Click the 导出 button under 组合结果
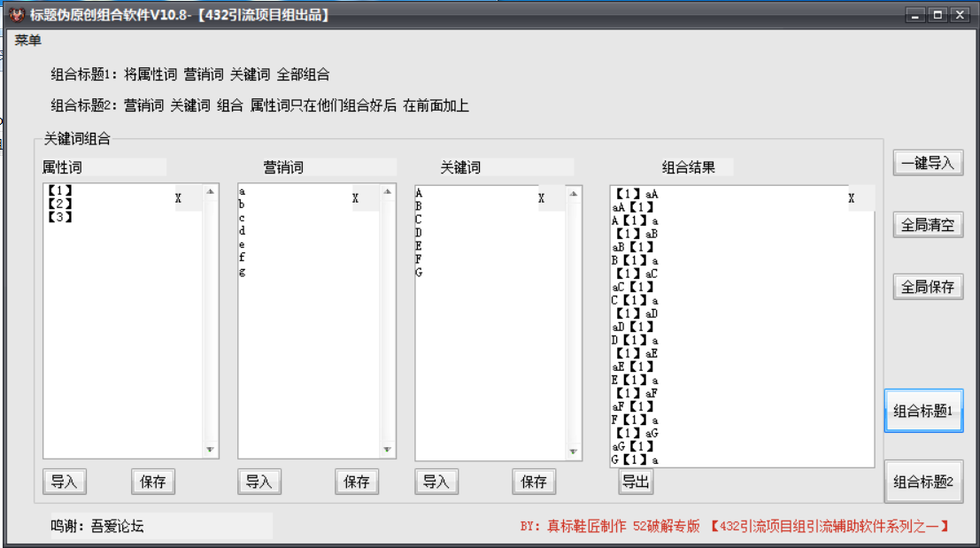The height and width of the screenshot is (548, 980). 636,482
